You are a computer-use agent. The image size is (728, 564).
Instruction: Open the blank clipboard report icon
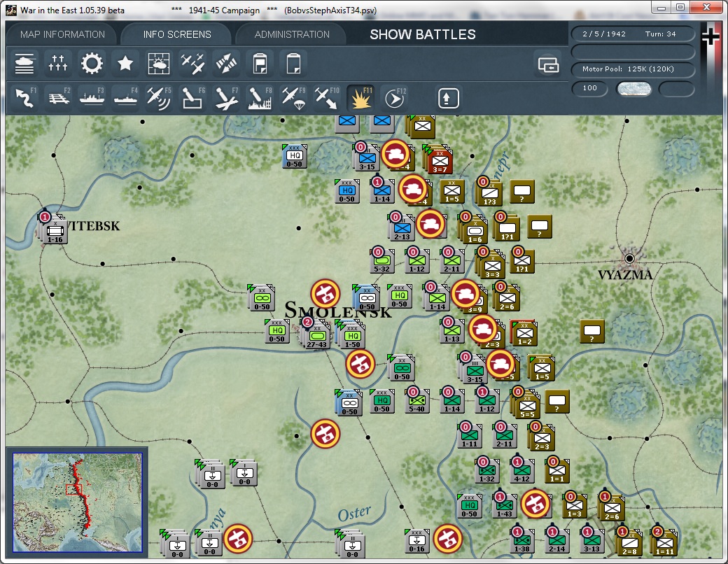(x=294, y=64)
